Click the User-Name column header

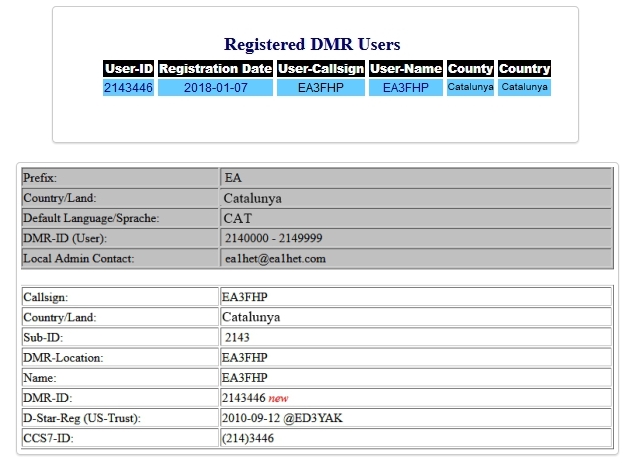coord(405,69)
